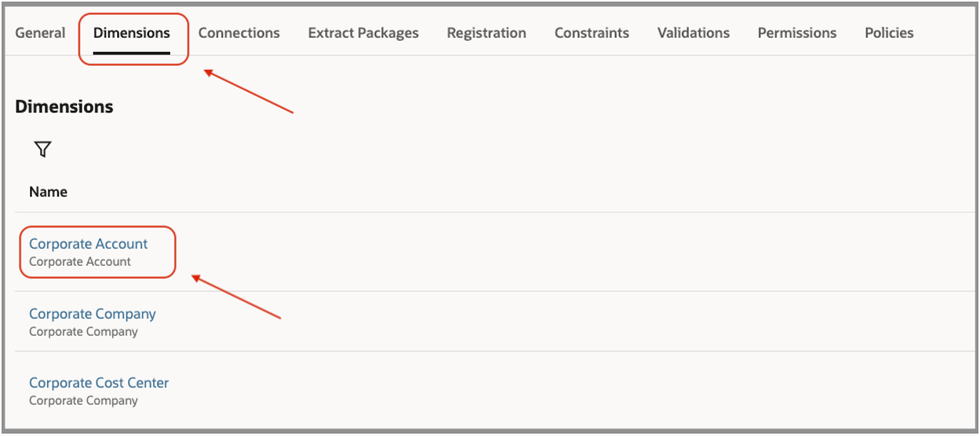The height and width of the screenshot is (436, 980).
Task: Click red arrow pointing at Corporate Account
Action: (236, 297)
